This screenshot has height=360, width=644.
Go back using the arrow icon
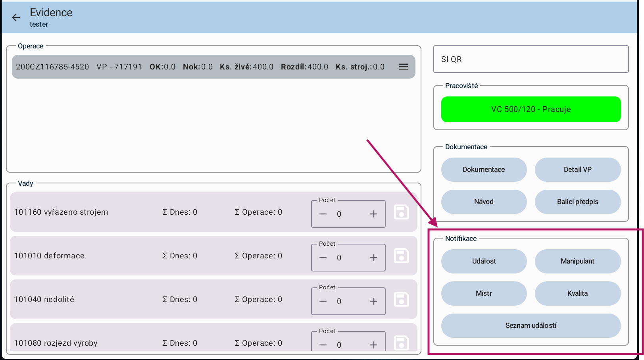point(16,17)
